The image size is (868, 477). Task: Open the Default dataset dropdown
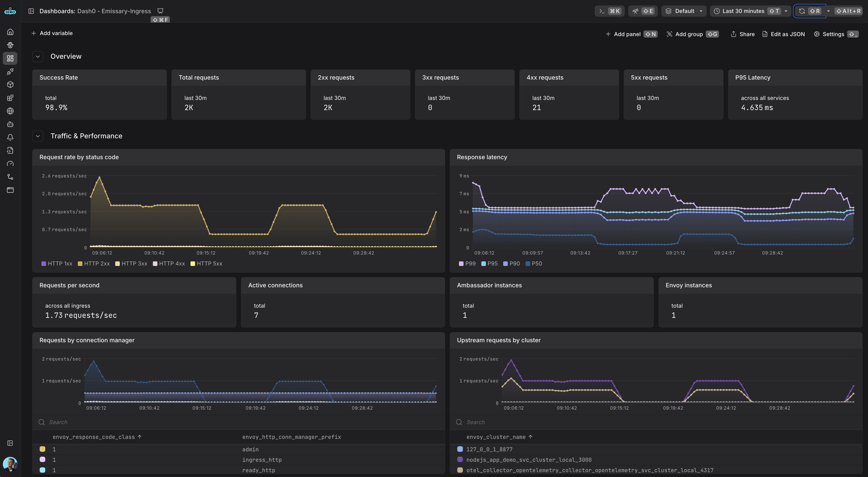[684, 11]
